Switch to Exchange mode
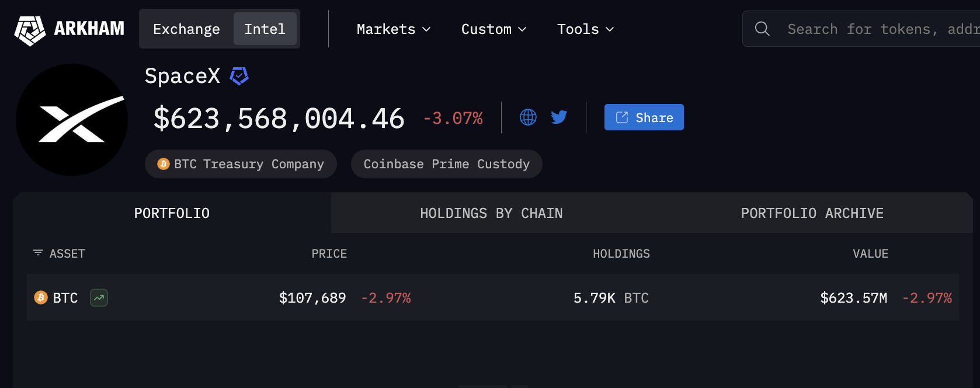The width and height of the screenshot is (980, 388). tap(186, 29)
